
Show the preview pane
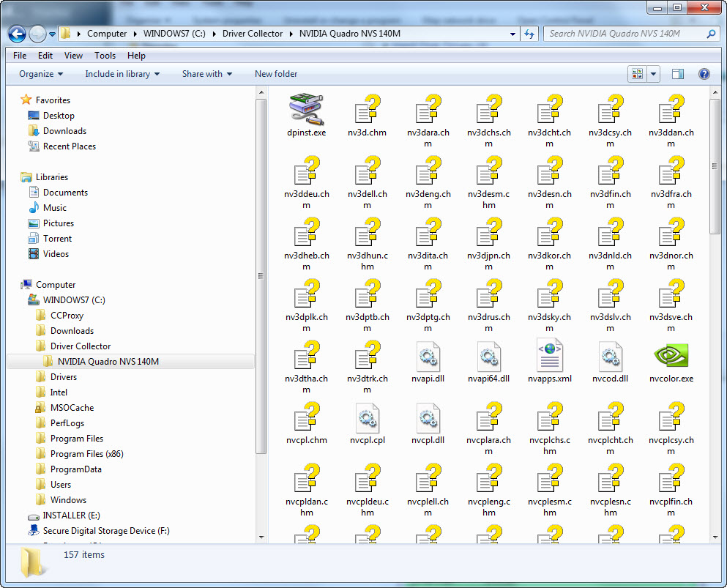click(x=678, y=74)
